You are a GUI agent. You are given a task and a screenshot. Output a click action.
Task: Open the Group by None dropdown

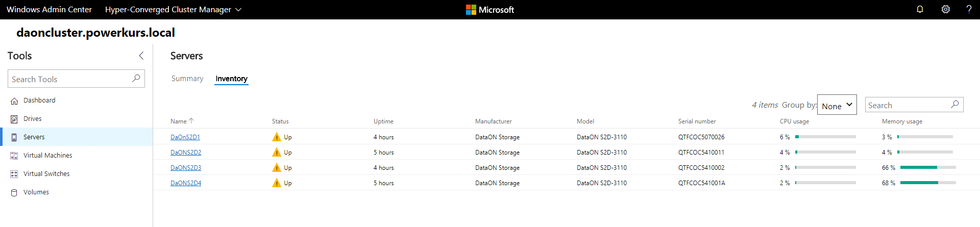click(x=837, y=105)
